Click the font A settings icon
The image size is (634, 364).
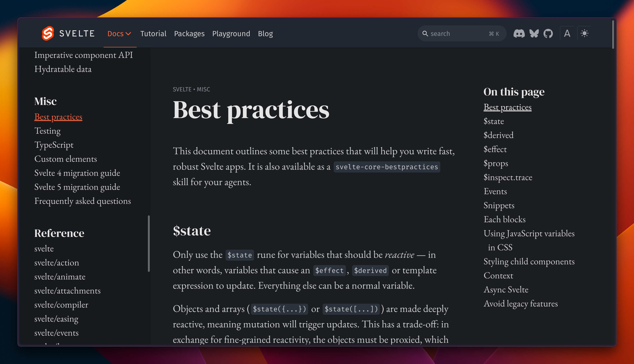pos(567,34)
